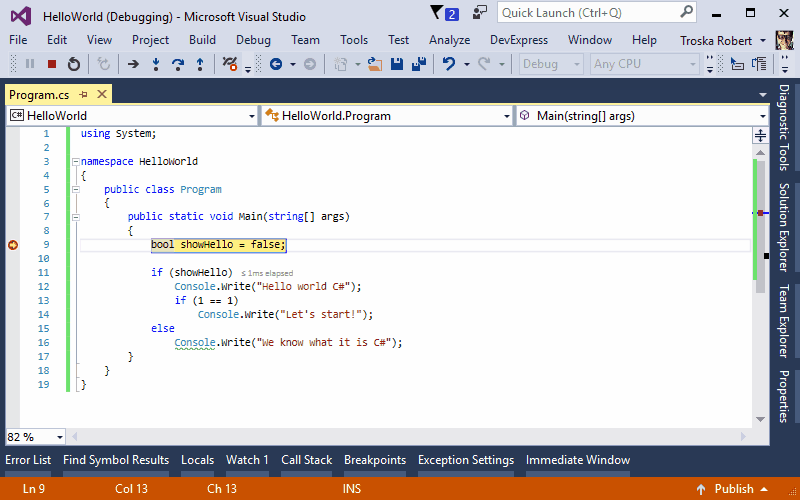800x500 pixels.
Task: Open the Find Symbol Results tab
Action: [x=116, y=460]
